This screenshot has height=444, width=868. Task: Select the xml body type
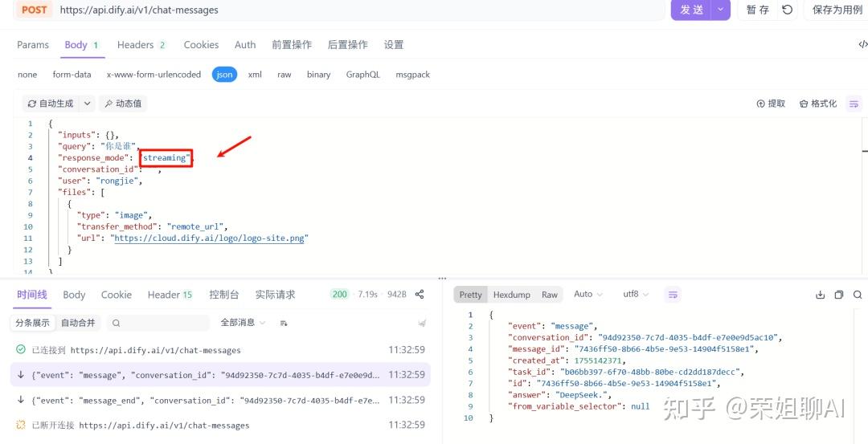(x=255, y=75)
